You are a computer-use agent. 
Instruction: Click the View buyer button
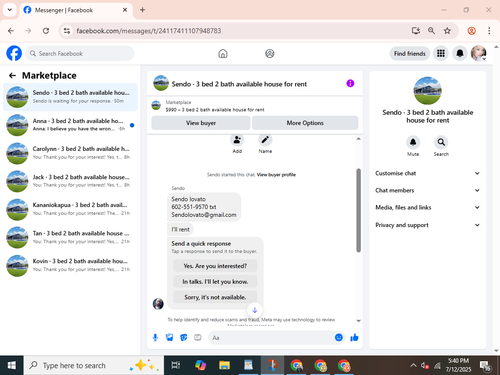201,123
